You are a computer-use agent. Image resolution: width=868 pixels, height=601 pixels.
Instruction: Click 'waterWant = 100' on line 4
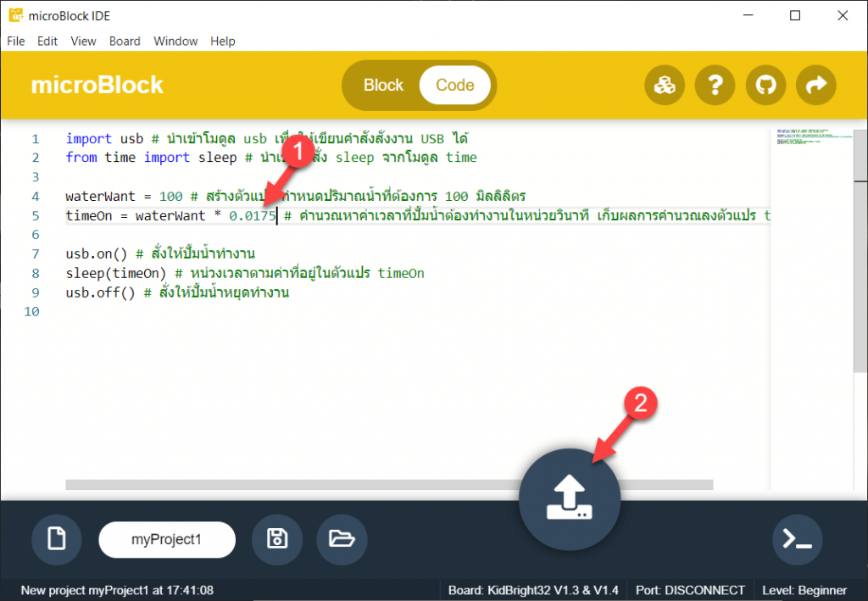pos(124,197)
